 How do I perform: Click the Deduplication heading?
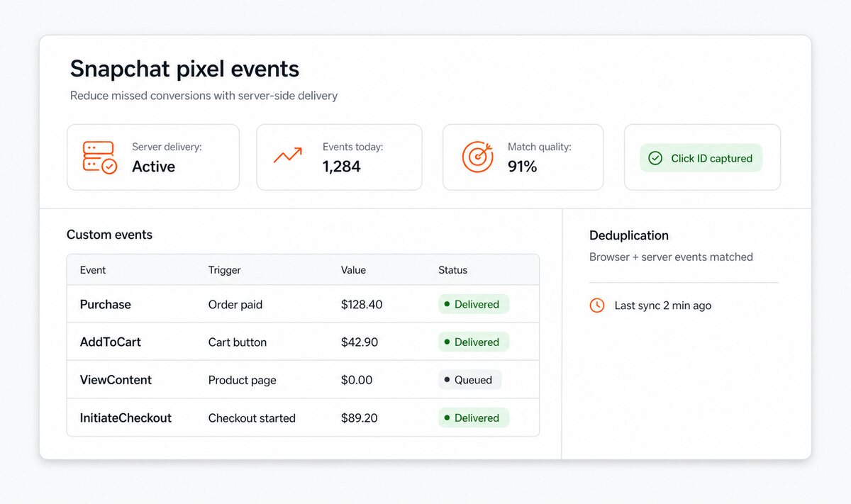click(629, 235)
